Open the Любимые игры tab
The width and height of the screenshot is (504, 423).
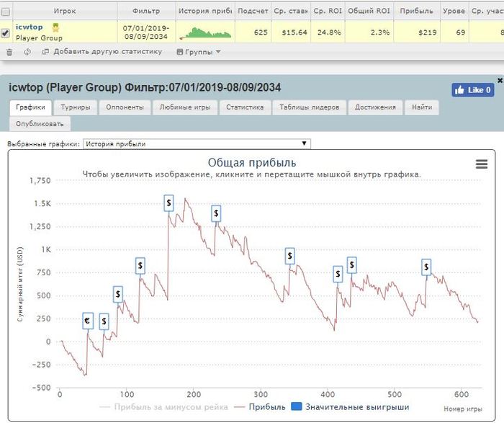coord(185,107)
